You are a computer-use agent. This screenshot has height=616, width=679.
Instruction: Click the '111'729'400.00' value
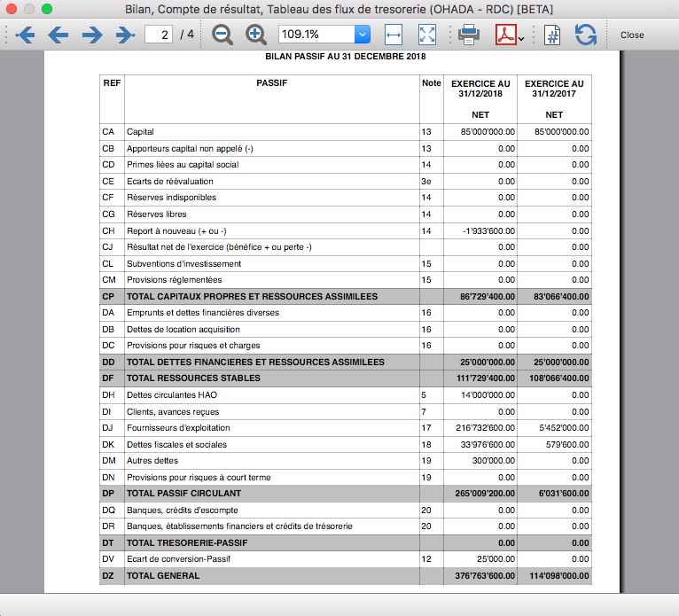[486, 378]
